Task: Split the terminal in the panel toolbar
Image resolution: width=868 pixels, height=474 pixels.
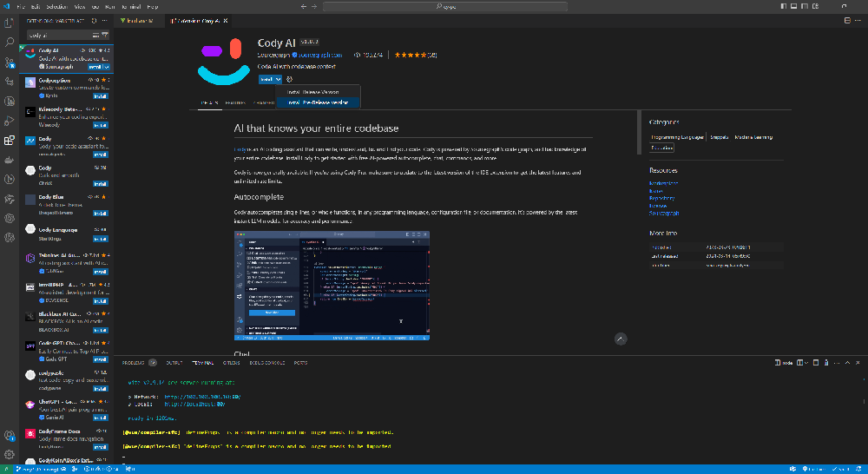Action: (800, 363)
